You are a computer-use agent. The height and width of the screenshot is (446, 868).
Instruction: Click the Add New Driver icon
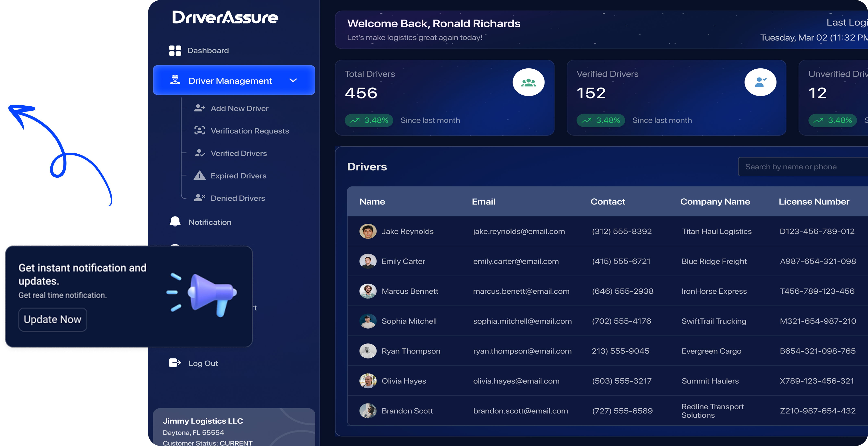[200, 108]
